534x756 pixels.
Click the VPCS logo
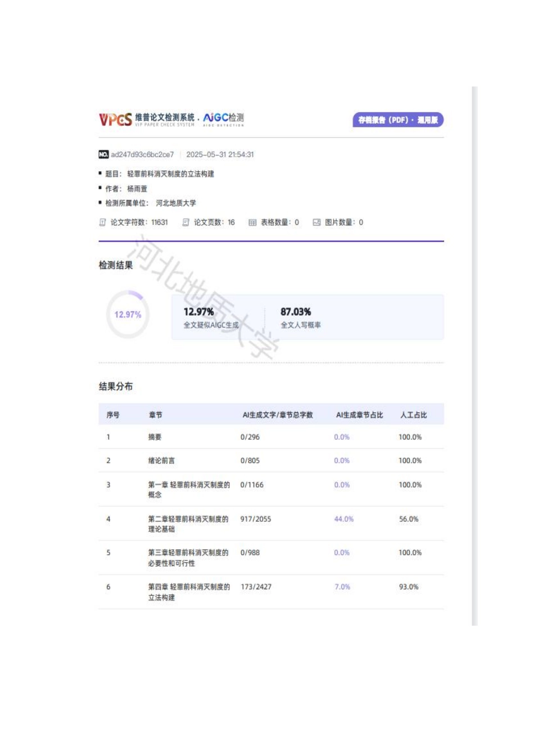(115, 119)
